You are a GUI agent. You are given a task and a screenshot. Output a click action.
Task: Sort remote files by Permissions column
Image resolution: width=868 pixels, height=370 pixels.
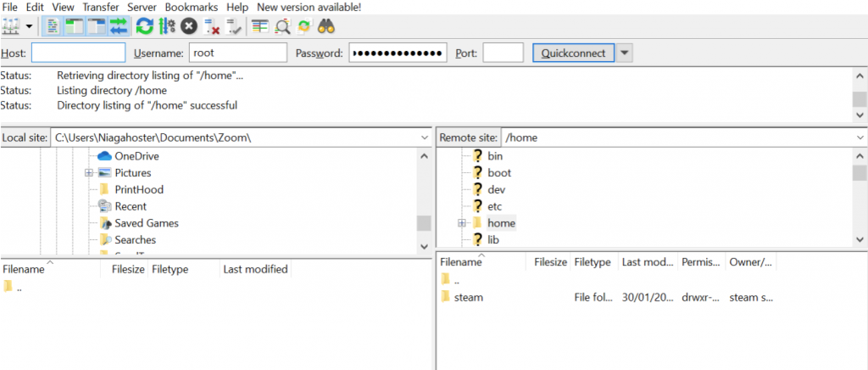[x=701, y=262]
